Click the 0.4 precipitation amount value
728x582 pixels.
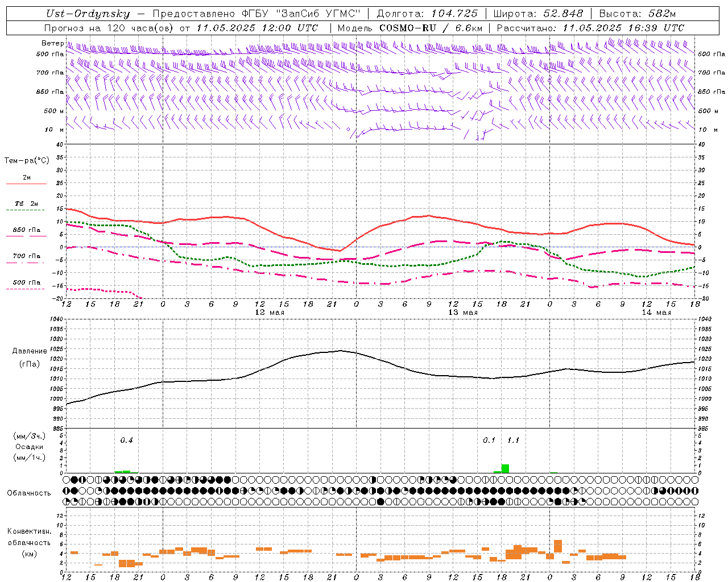pyautogui.click(x=126, y=440)
